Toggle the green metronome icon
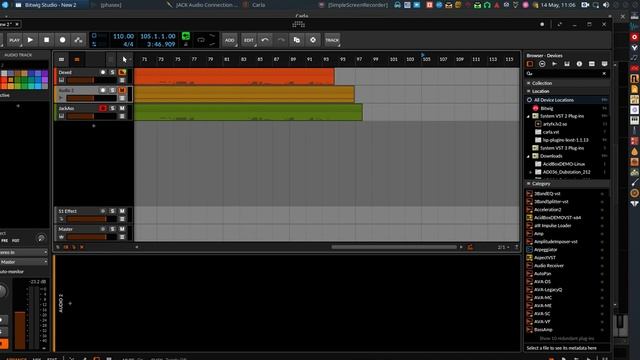 [186, 36]
